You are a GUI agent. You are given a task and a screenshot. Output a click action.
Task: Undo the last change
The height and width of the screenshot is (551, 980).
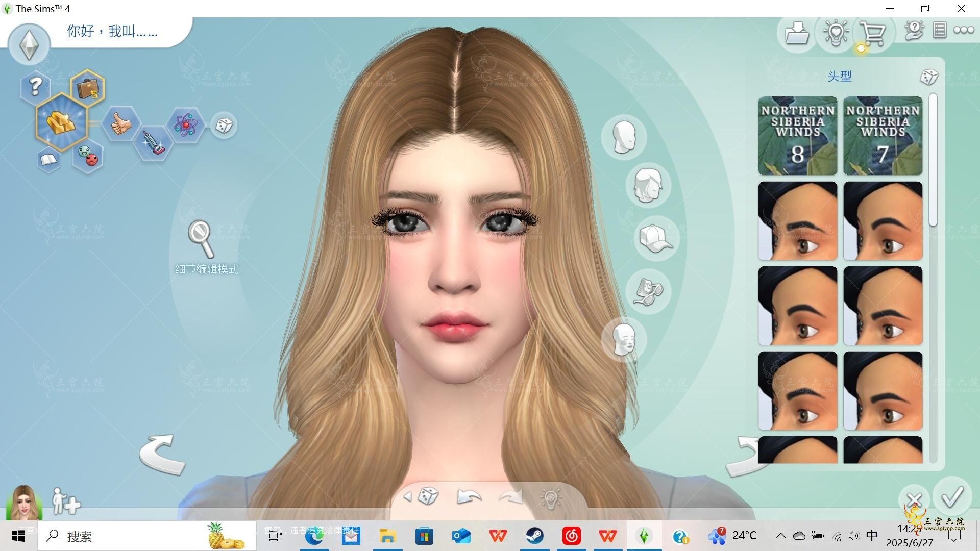point(469,496)
